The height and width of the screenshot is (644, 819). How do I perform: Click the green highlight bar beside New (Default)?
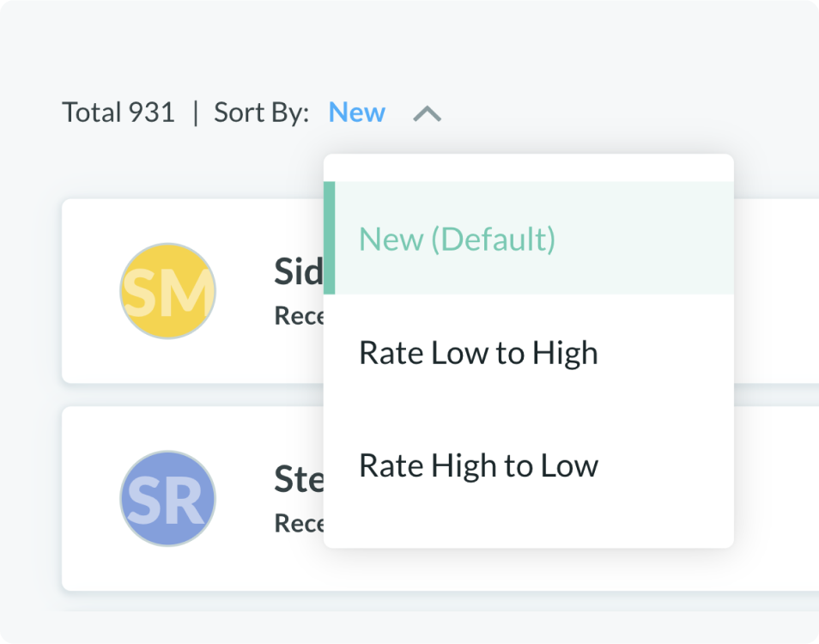click(x=329, y=236)
